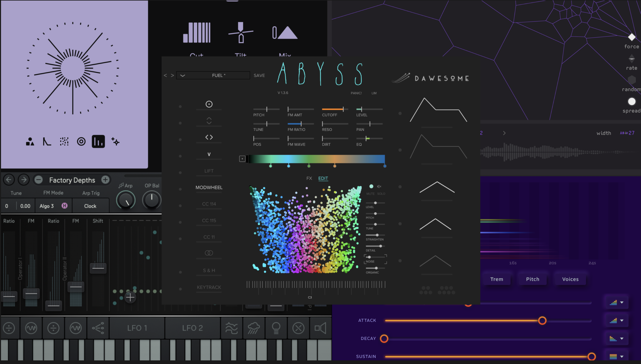Mute the Abyss layer with the speaker toggle
Viewport: 641px width, 364px height.
[x=379, y=186]
